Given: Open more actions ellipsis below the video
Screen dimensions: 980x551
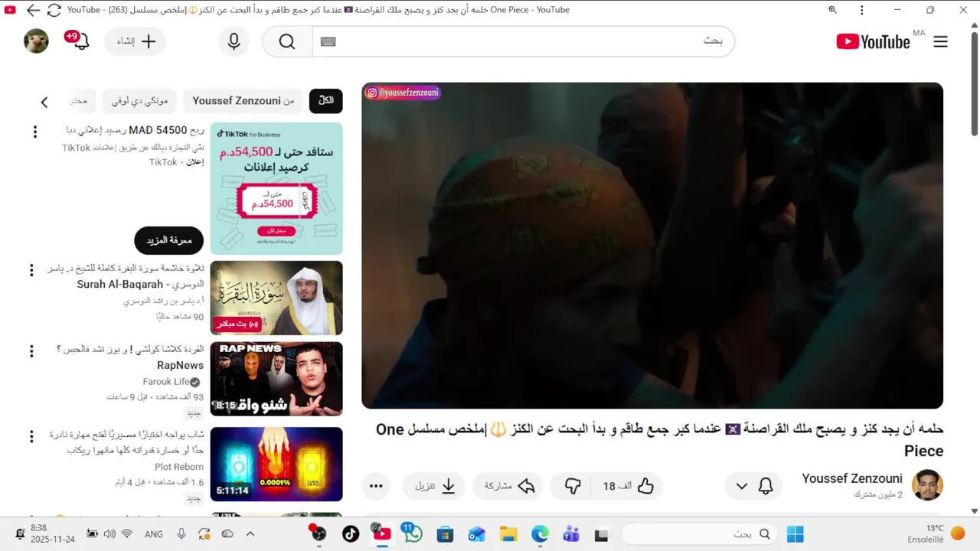Looking at the screenshot, I should (375, 486).
